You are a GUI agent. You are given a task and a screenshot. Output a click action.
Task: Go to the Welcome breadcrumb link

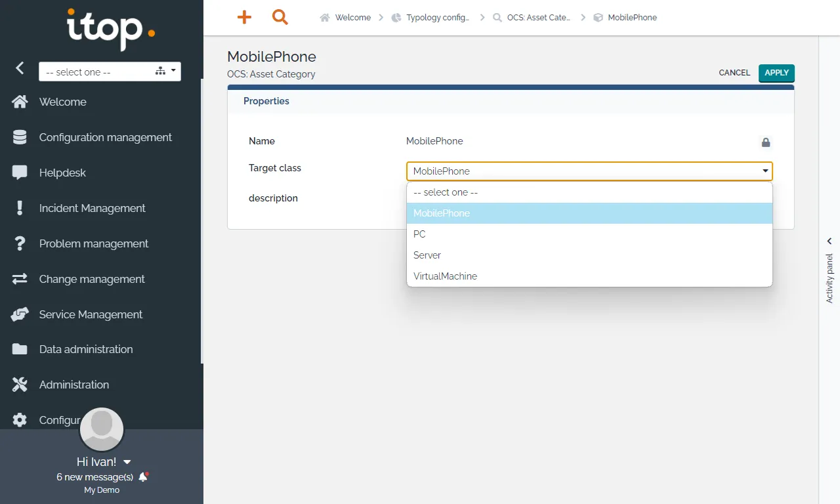click(x=353, y=18)
